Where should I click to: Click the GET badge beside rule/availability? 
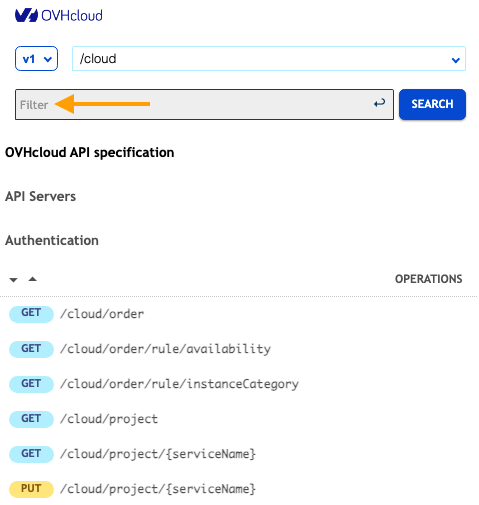click(x=31, y=349)
